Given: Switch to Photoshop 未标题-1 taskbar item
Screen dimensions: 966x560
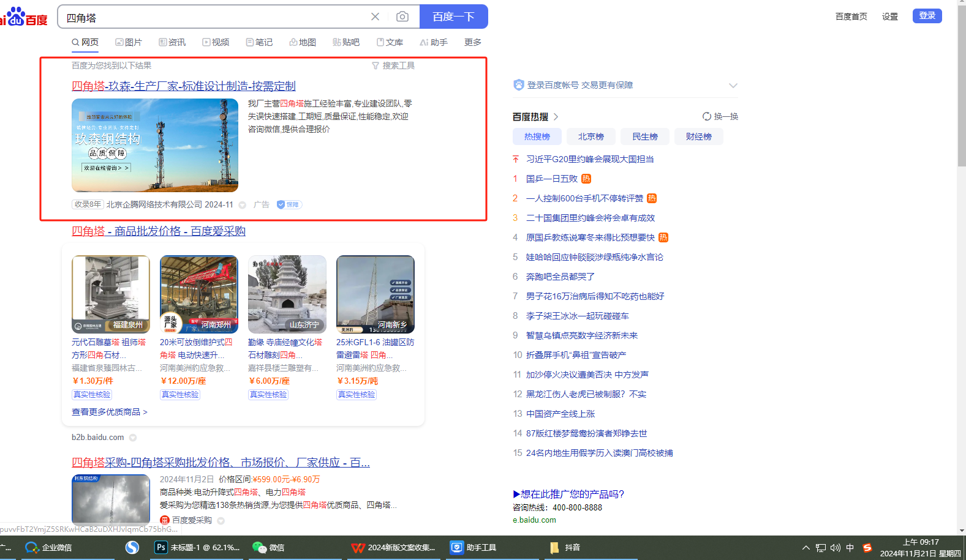Looking at the screenshot, I should pos(197,548).
